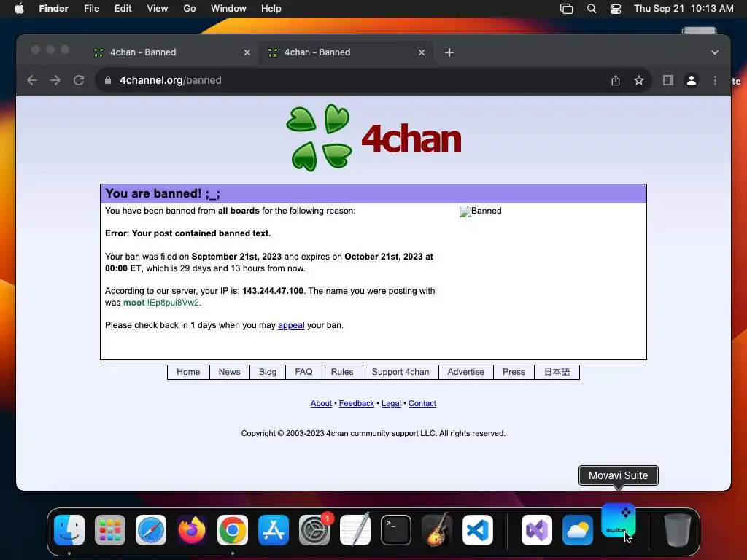Open the Apple menu
This screenshot has height=560, width=747.
(x=19, y=9)
